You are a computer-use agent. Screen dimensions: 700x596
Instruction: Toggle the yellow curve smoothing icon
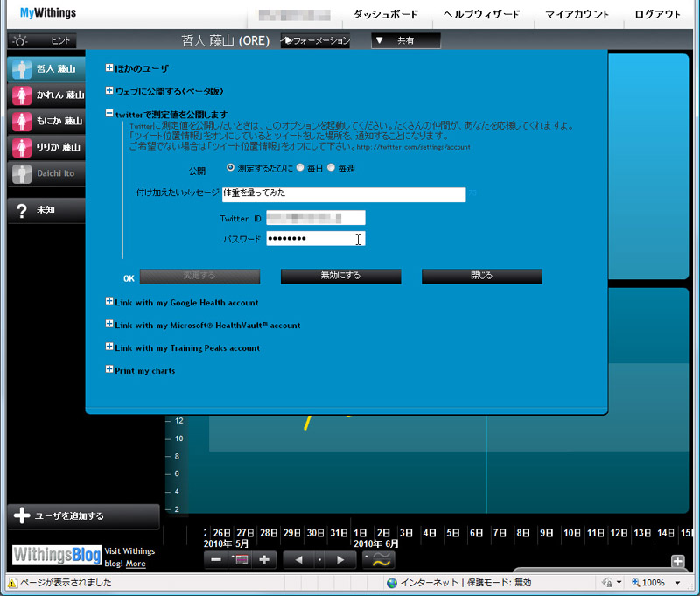(379, 560)
